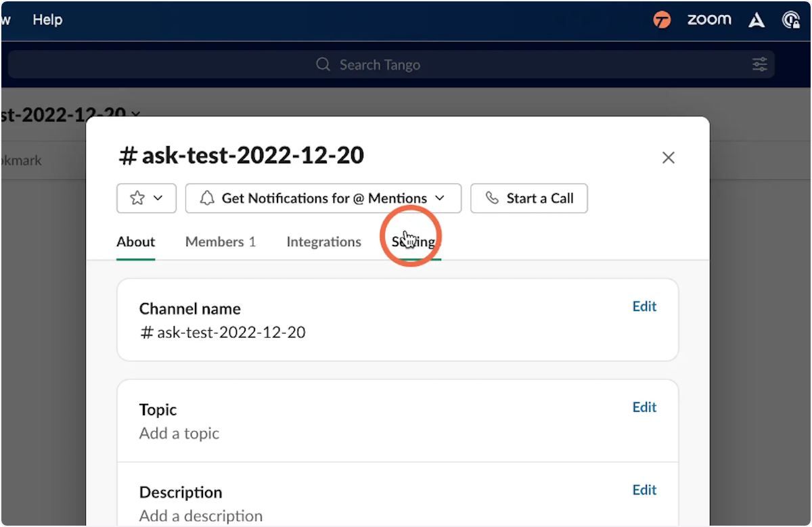Open the Tango icon in menu bar
The height and width of the screenshot is (527, 812).
pos(662,20)
